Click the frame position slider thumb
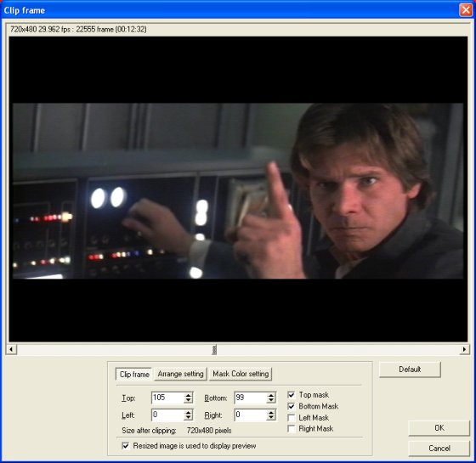The height and width of the screenshot is (463, 476). pyautogui.click(x=214, y=349)
